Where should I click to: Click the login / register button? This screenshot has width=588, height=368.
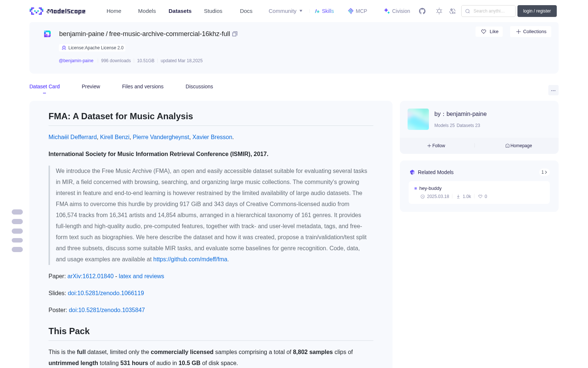537,11
